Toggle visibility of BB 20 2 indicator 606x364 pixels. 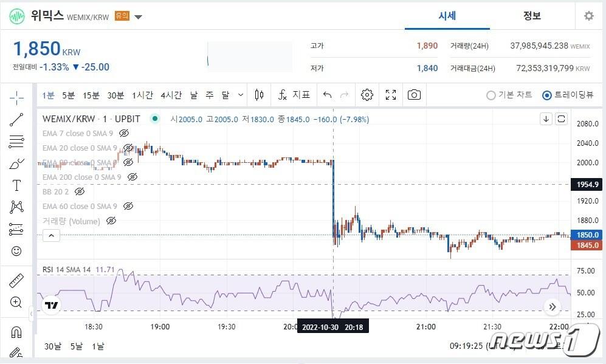(80, 191)
